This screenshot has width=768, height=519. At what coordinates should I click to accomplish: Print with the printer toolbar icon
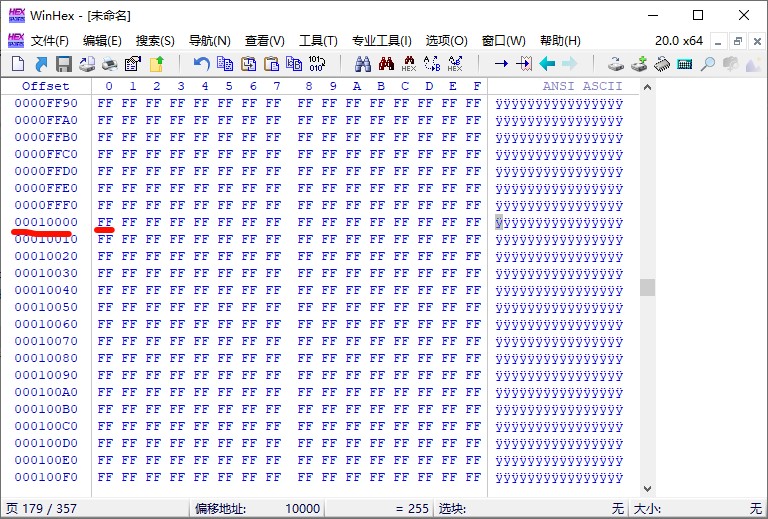[110, 64]
